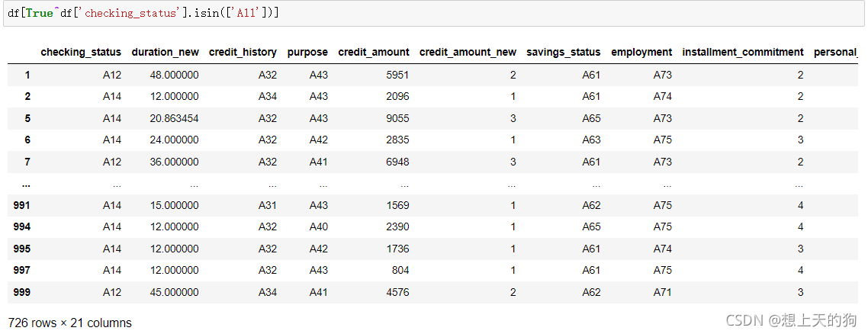The height and width of the screenshot is (334, 868).
Task: Click purpose A40 in row 994
Action: click(319, 226)
